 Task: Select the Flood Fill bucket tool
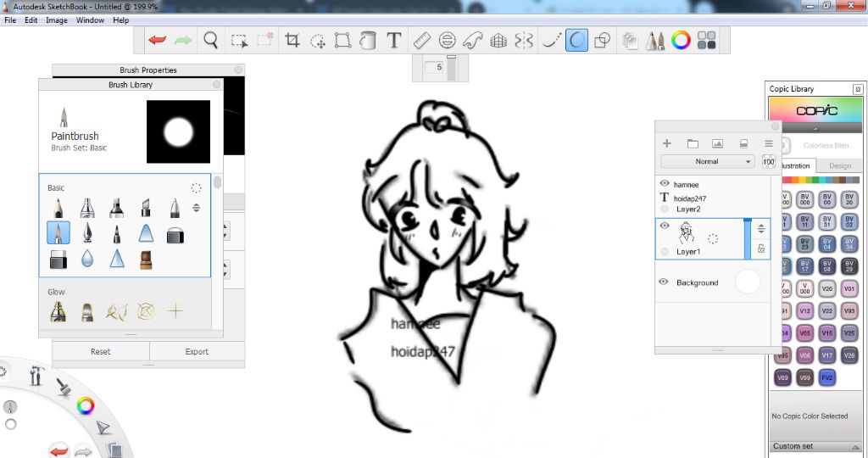point(368,40)
